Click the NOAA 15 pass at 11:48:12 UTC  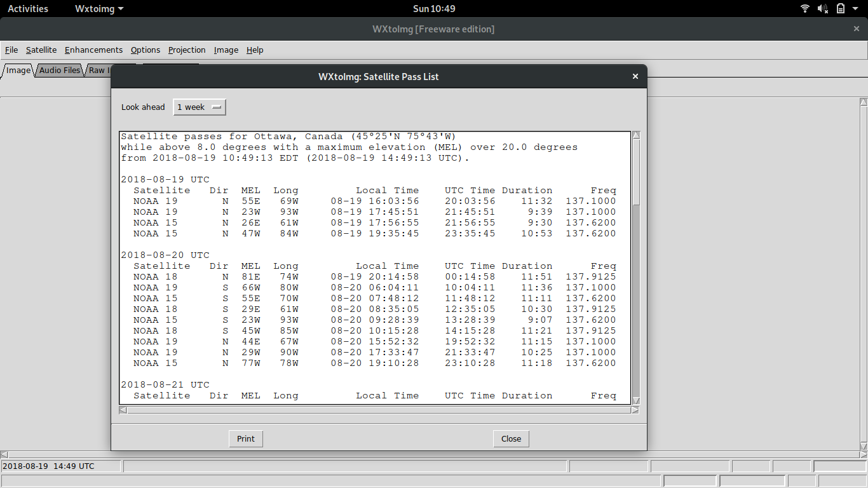[375, 298]
